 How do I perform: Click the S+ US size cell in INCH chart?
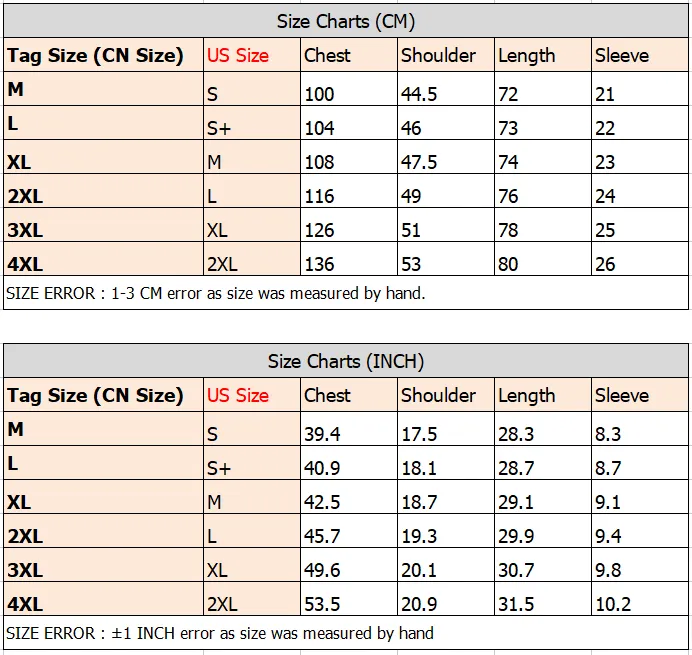pos(252,463)
